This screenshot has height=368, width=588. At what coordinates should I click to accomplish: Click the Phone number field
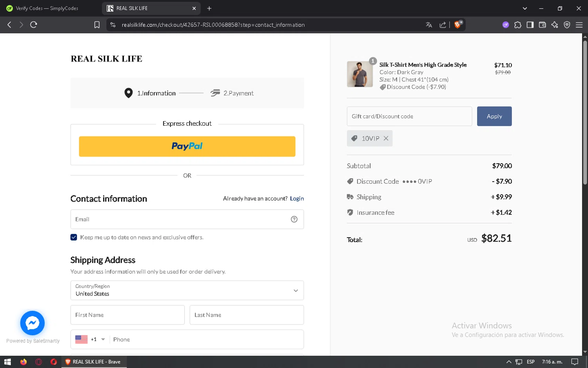(207, 339)
